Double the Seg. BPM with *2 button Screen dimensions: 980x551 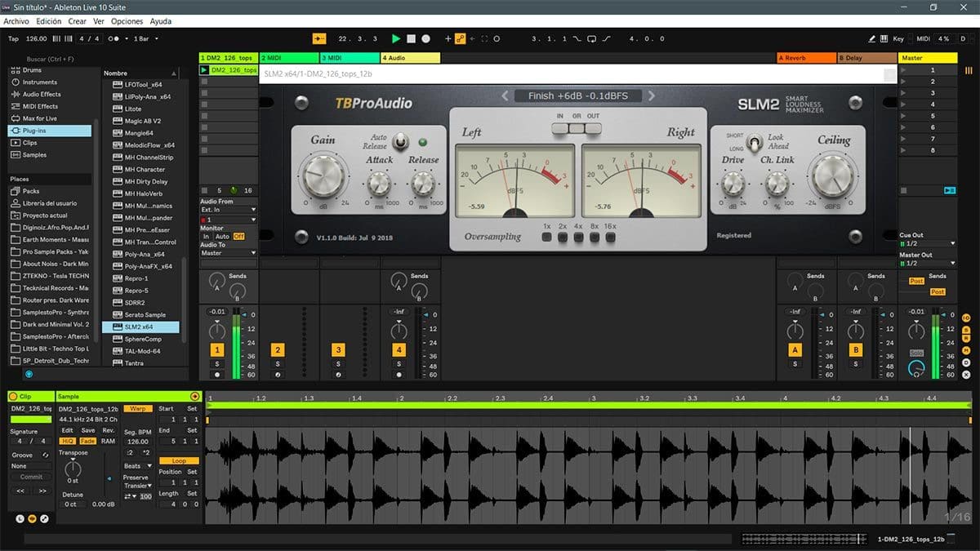tap(146, 451)
